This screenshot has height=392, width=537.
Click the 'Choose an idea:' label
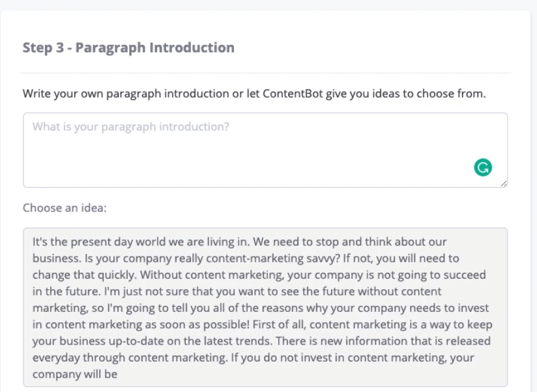[65, 208]
